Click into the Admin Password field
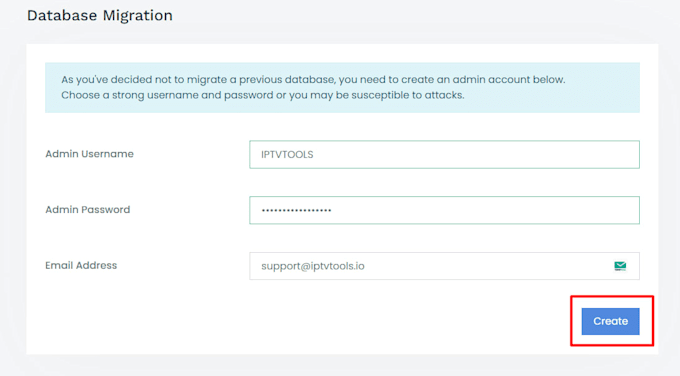This screenshot has height=376, width=680. point(444,210)
